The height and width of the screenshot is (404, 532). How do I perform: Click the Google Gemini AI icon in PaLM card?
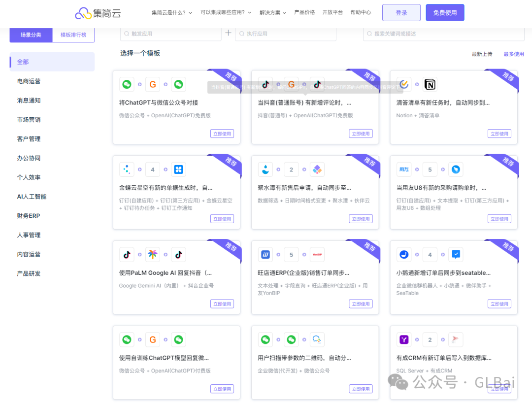pyautogui.click(x=153, y=255)
